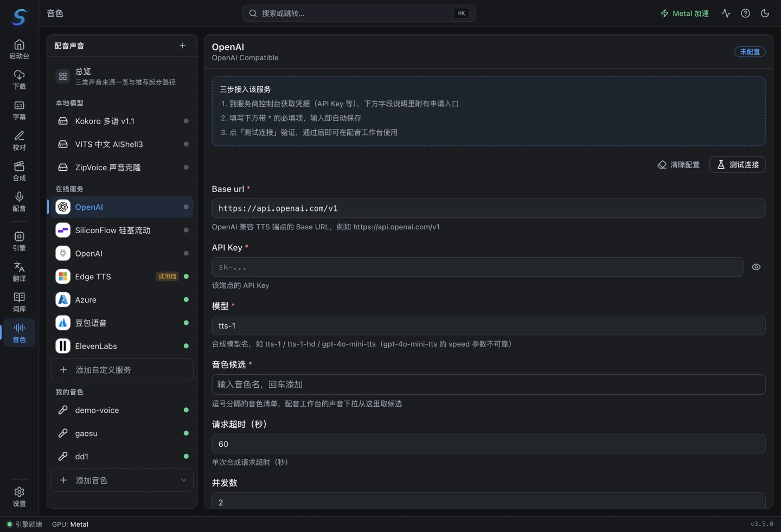Click the API Key input field

[477, 267]
